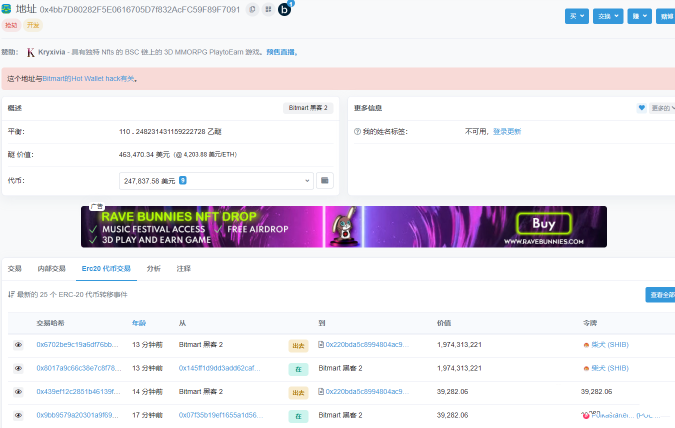Click contract icon in first 0x220bda5c row
Screen dimensions: 675x428
(x=321, y=344)
